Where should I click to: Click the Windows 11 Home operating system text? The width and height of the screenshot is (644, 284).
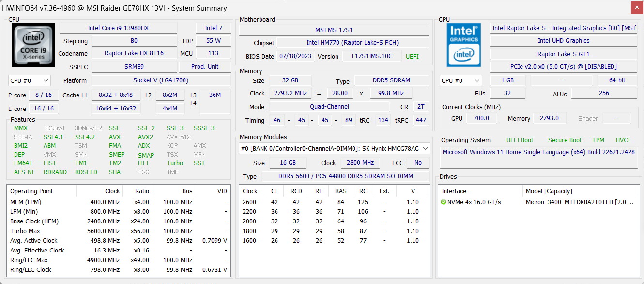(x=538, y=152)
